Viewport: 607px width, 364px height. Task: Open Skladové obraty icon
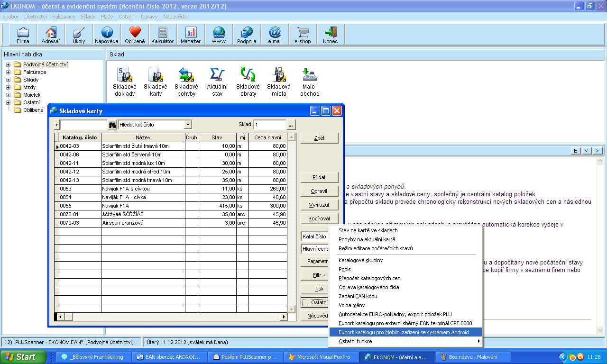[248, 82]
